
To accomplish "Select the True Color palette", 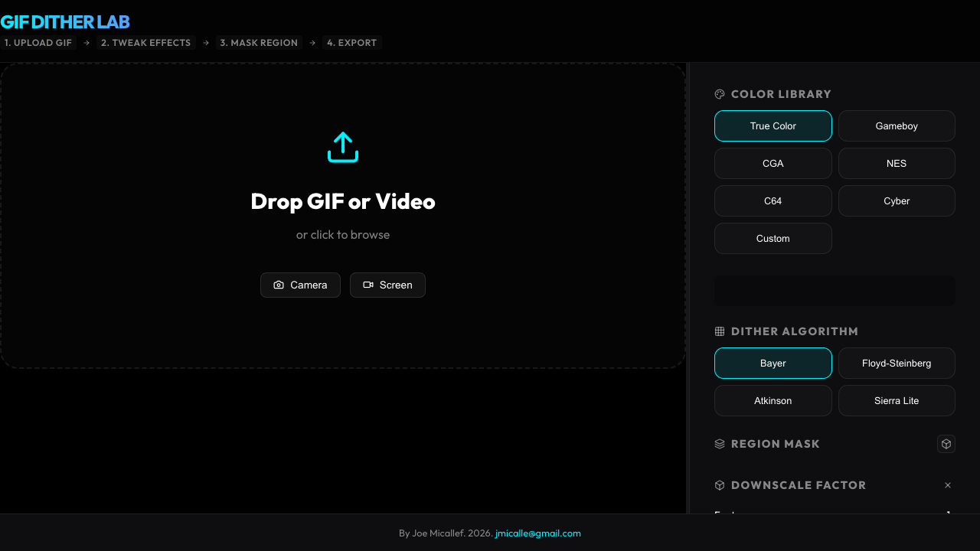I will [x=773, y=126].
